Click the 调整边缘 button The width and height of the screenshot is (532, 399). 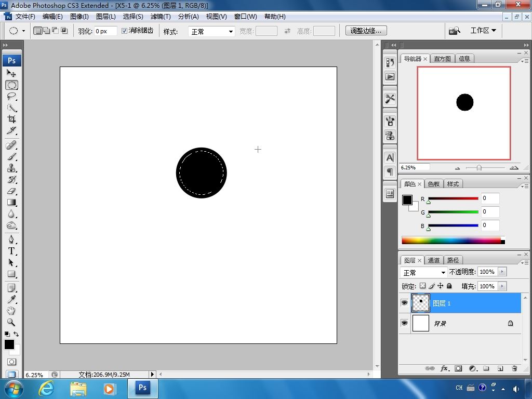point(366,31)
